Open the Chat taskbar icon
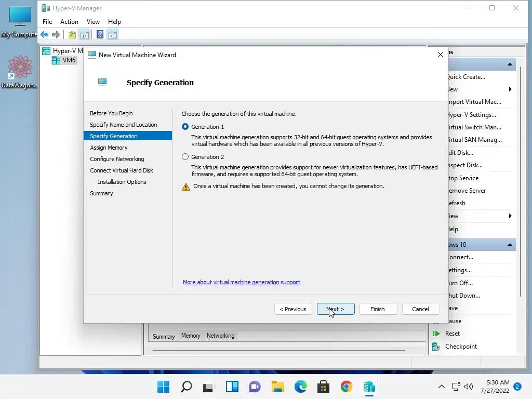This screenshot has height=399, width=532. click(255, 387)
